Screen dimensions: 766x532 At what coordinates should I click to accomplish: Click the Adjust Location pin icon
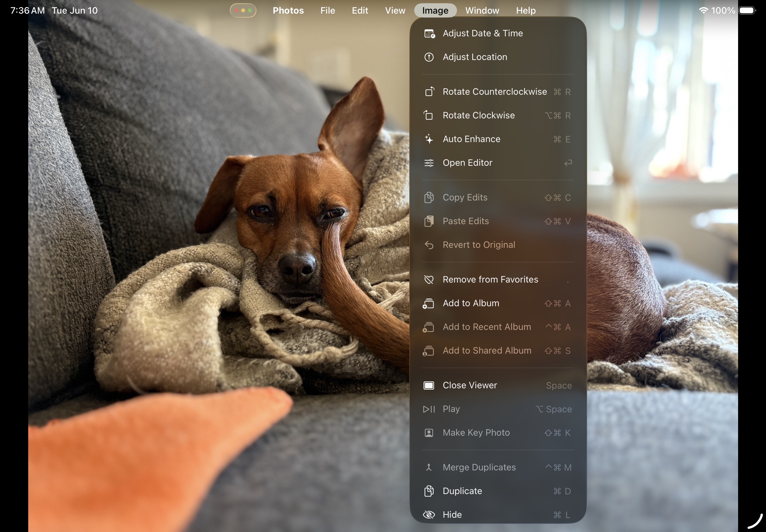coord(429,57)
